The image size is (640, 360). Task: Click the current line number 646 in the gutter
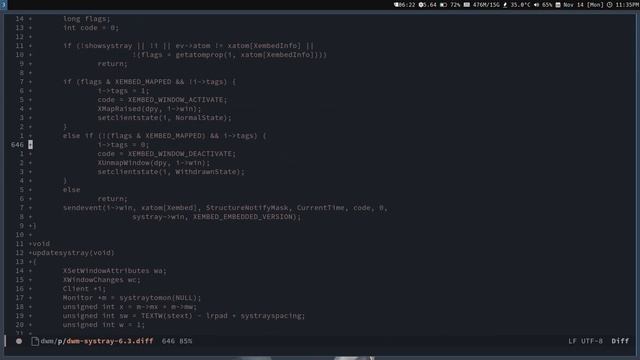[x=17, y=145]
